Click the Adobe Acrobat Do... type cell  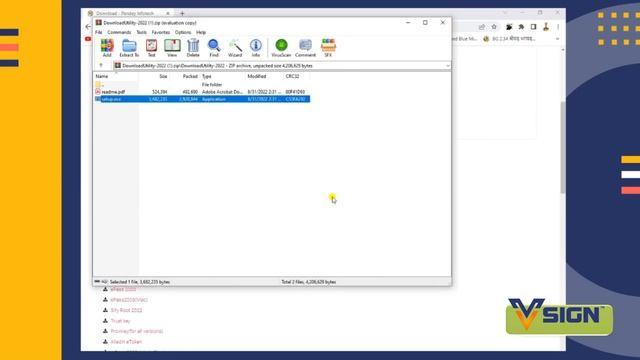222,92
